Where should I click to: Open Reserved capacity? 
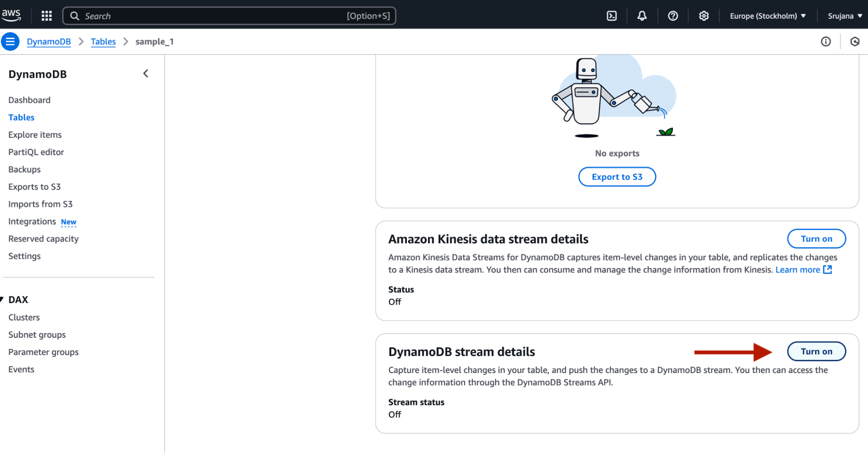[43, 239]
